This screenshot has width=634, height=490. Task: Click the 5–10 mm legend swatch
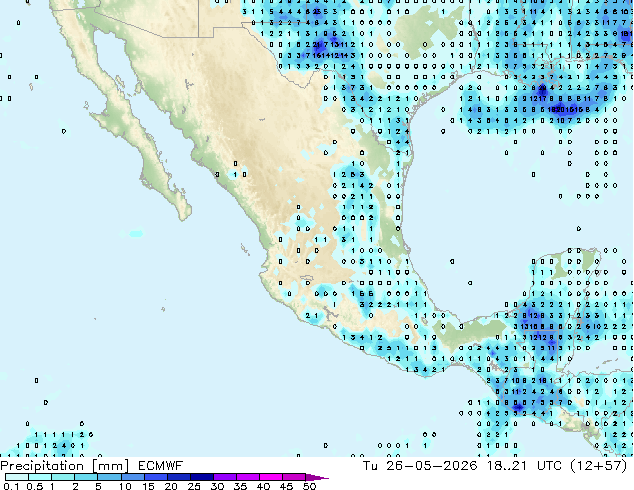click(110, 477)
